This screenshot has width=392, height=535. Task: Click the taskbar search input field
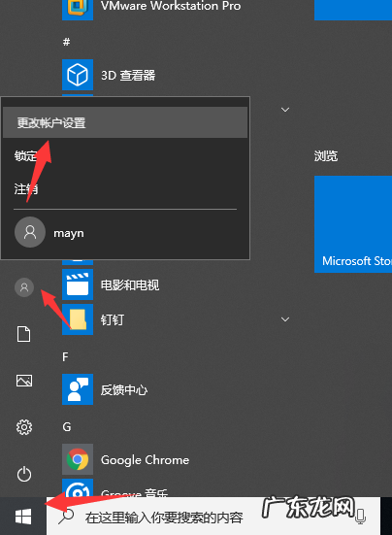(x=213, y=517)
